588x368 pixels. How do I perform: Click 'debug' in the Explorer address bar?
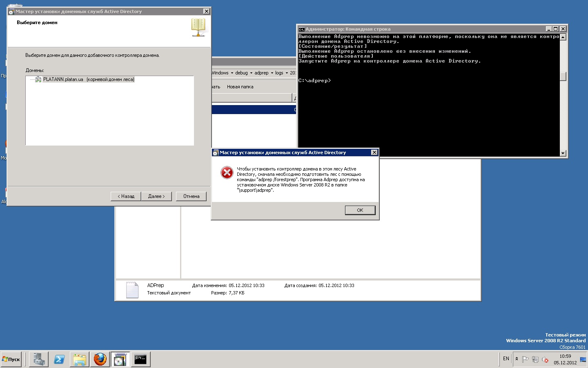[241, 73]
